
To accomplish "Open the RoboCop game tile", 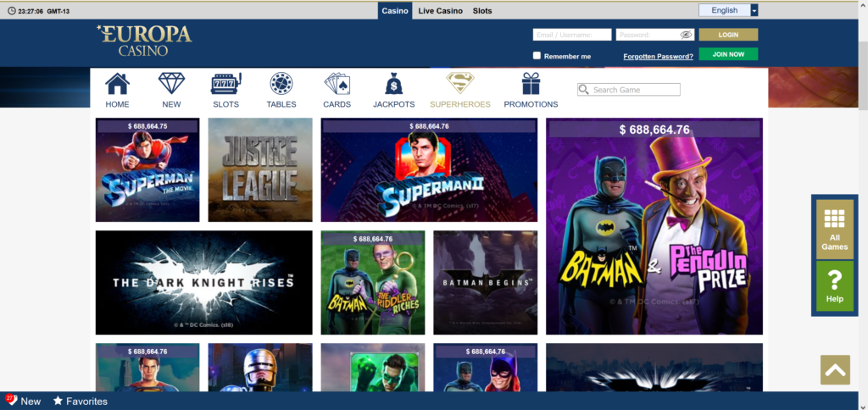I will [260, 368].
